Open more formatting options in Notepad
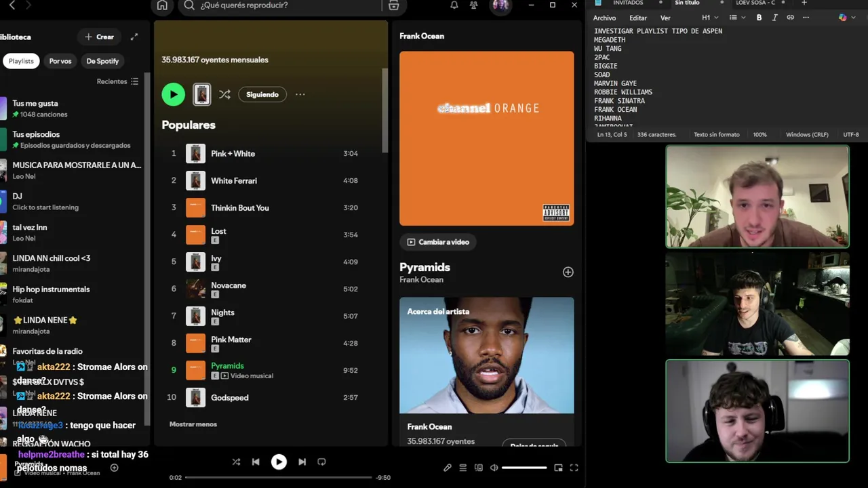This screenshot has height=488, width=868. pos(806,18)
